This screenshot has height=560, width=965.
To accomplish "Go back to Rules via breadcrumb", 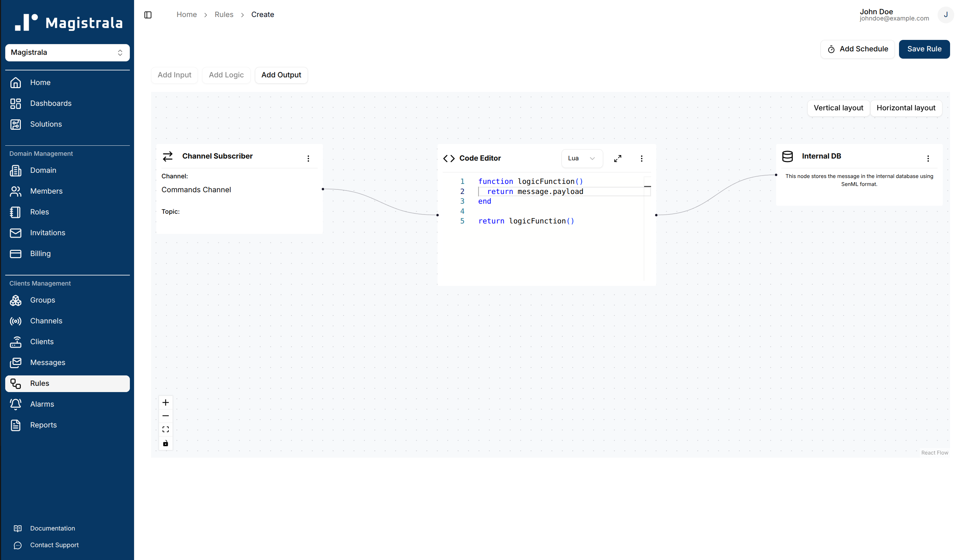I will pos(224,15).
